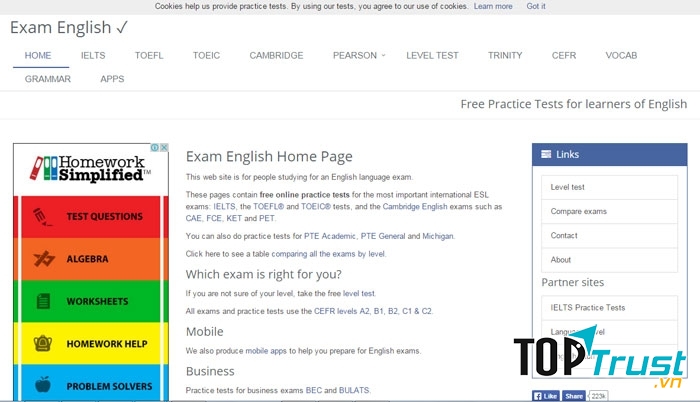This screenshot has width=700, height=402.
Task: Click the list icon in Links header
Action: coord(546,155)
